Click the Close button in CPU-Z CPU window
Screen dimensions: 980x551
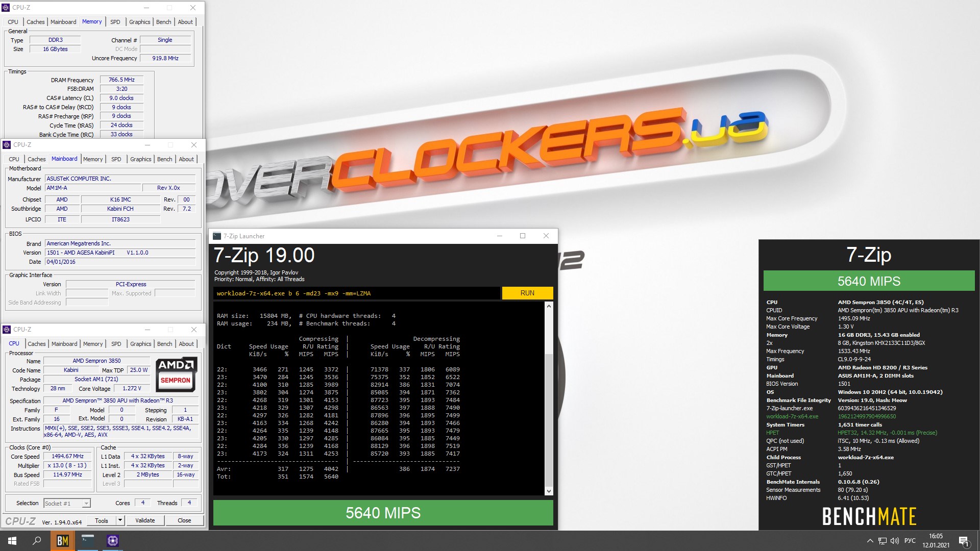pyautogui.click(x=184, y=520)
